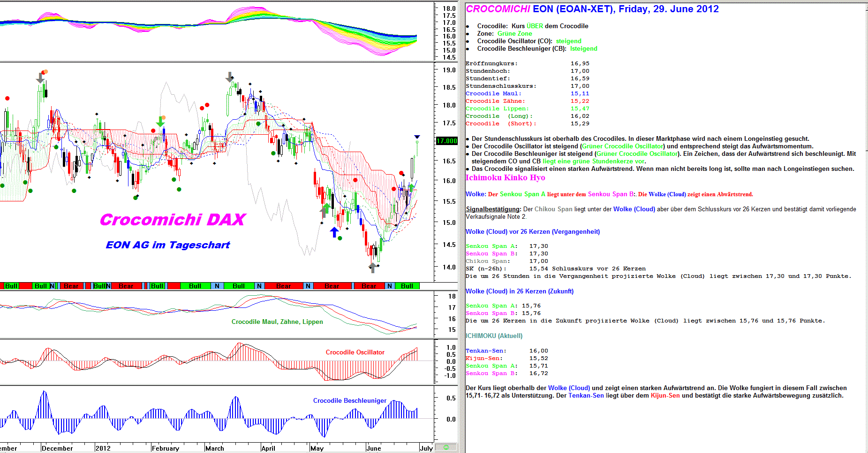Click the blue up arrow signal in May

point(334,232)
